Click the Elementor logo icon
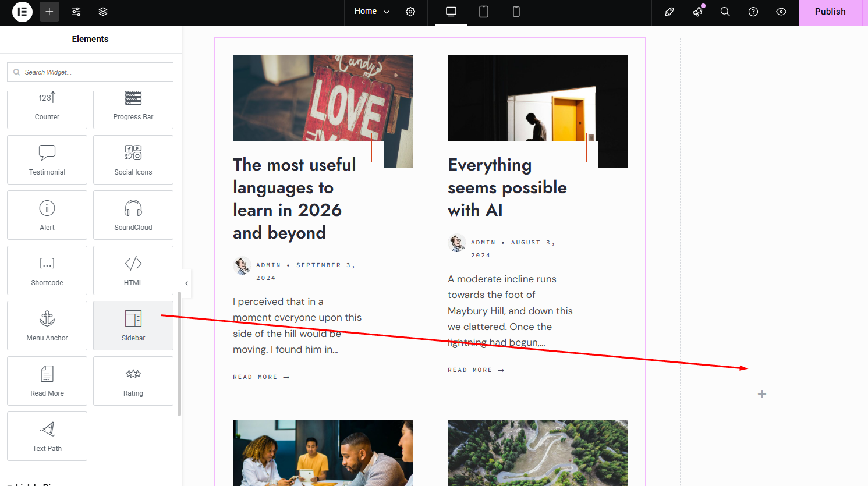 22,12
